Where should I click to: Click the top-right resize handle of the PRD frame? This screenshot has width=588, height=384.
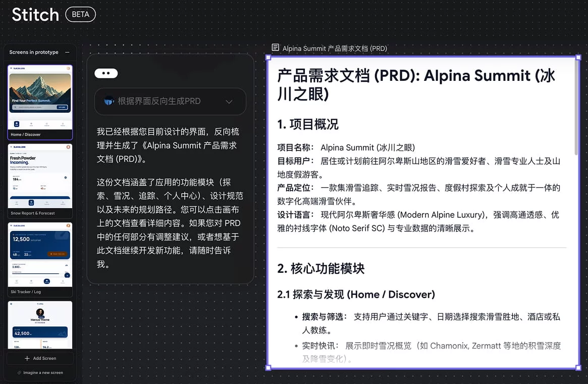[578, 58]
